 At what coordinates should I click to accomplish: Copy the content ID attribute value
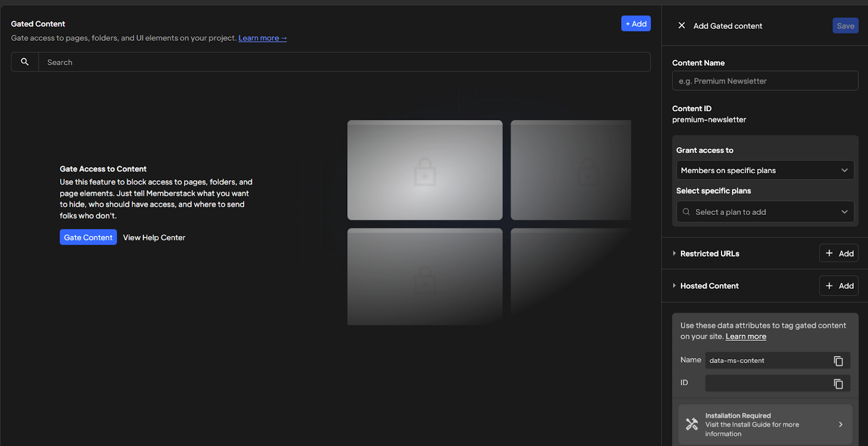coord(838,384)
